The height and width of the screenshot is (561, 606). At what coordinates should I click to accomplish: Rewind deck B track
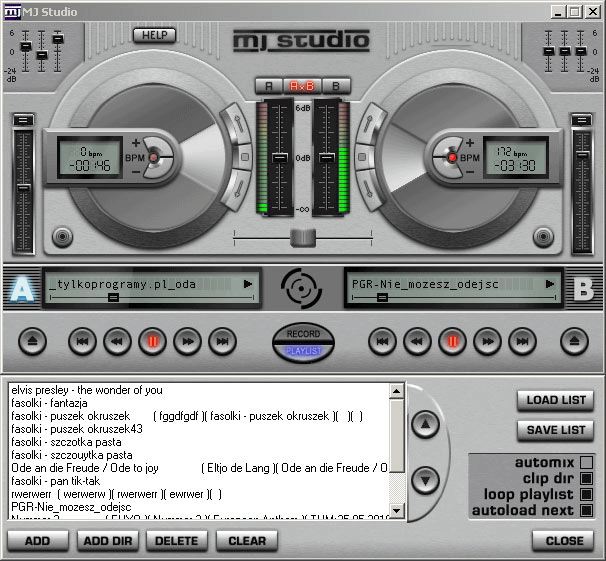(417, 341)
